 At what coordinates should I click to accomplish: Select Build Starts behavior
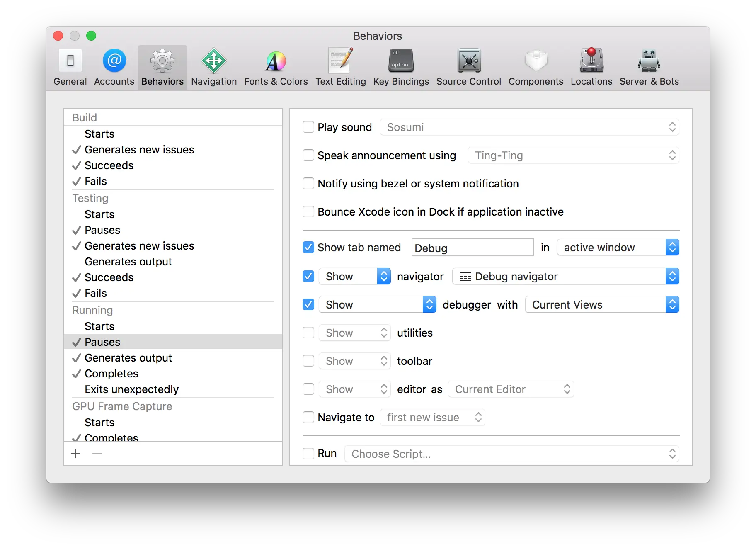(x=173, y=134)
